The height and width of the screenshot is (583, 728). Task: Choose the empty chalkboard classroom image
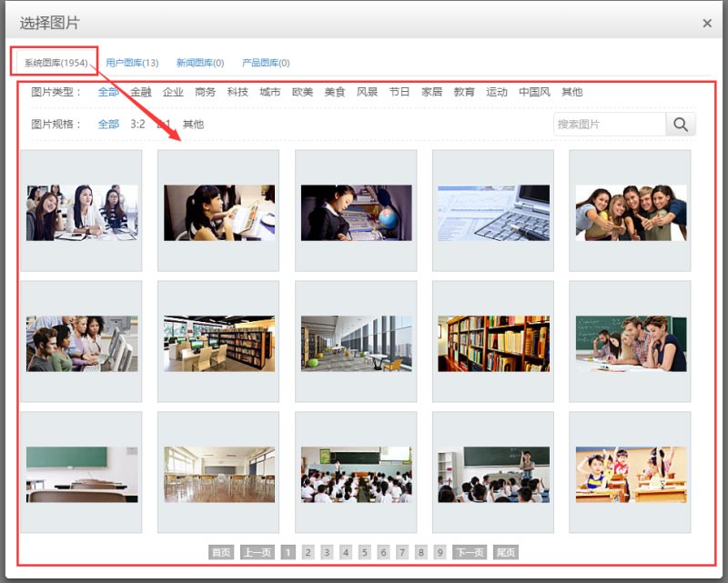81,474
